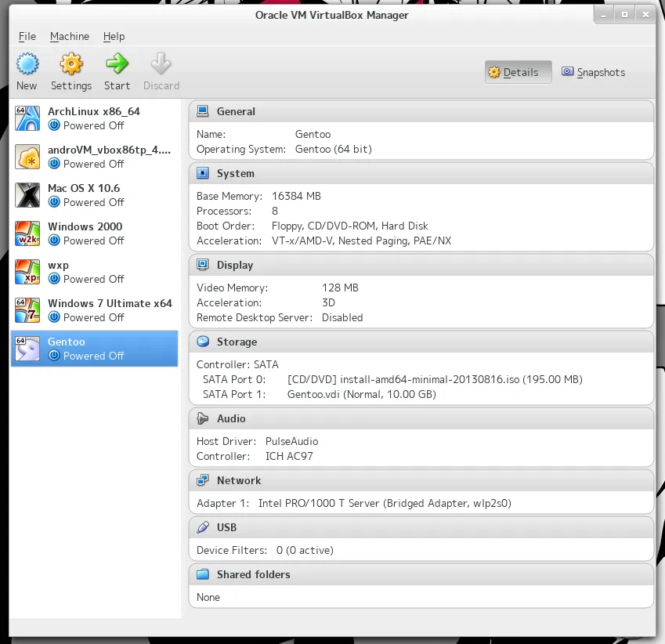Click the Mac OS X 10.6 icon
Viewport: 665px width, 644px height.
[27, 195]
